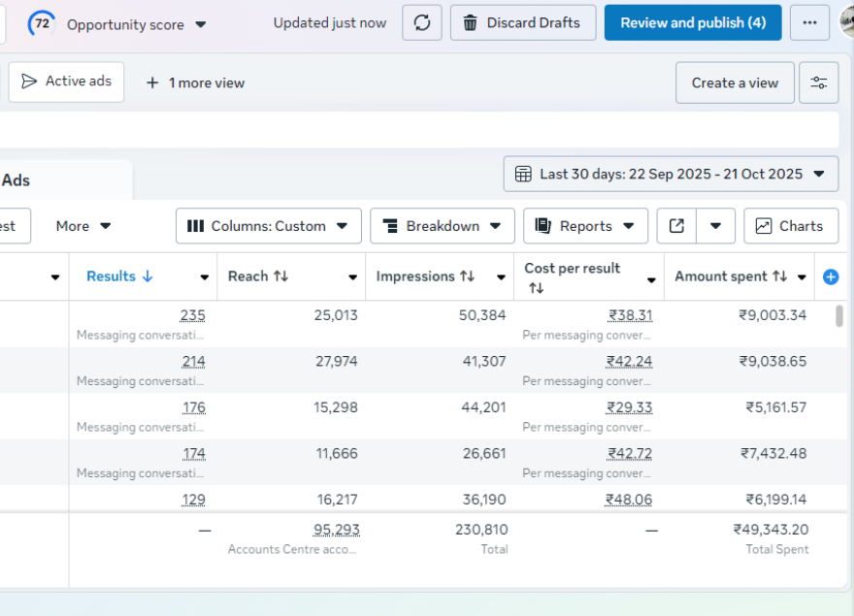
Task: Click the export share icon button
Action: click(x=676, y=226)
